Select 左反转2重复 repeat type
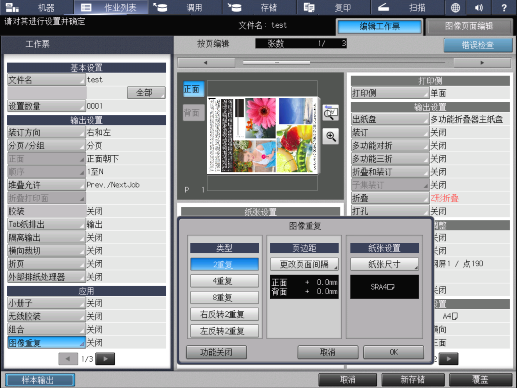 pos(224,331)
